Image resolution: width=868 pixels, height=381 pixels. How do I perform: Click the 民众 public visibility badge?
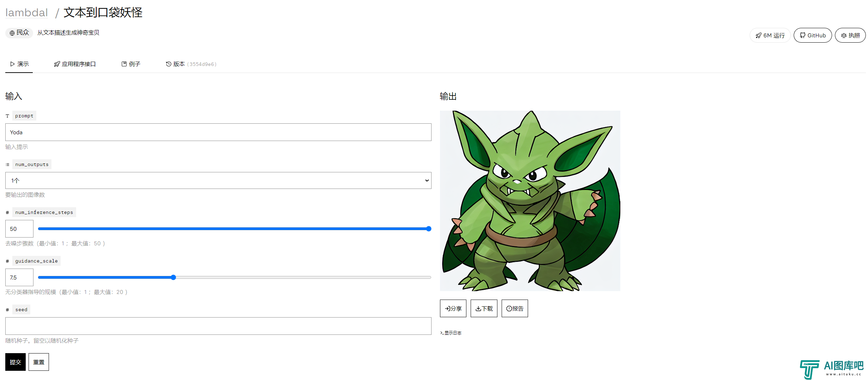pos(19,33)
